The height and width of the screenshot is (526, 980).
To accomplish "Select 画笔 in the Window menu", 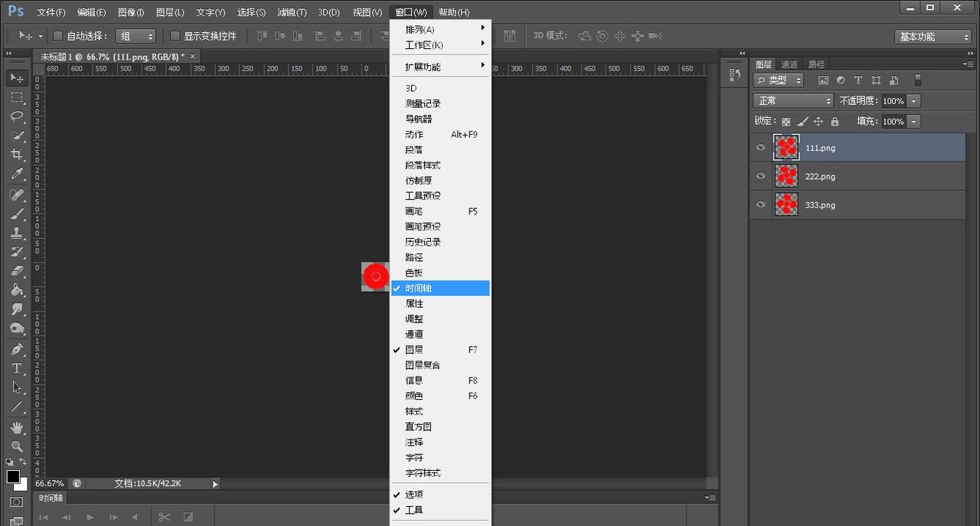I will [x=413, y=211].
